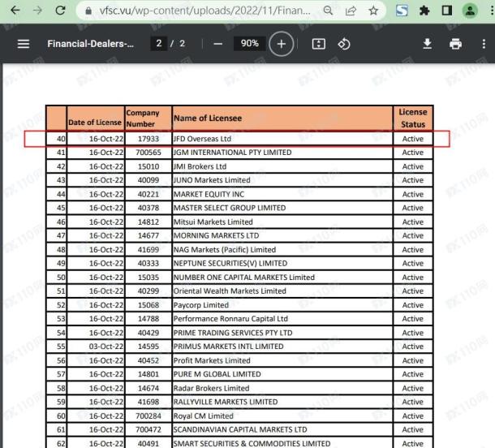
Task: Go back to the previous page
Action: 15,11
